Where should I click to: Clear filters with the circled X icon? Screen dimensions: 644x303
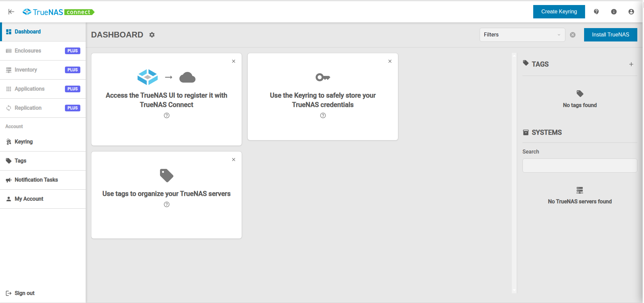point(573,35)
